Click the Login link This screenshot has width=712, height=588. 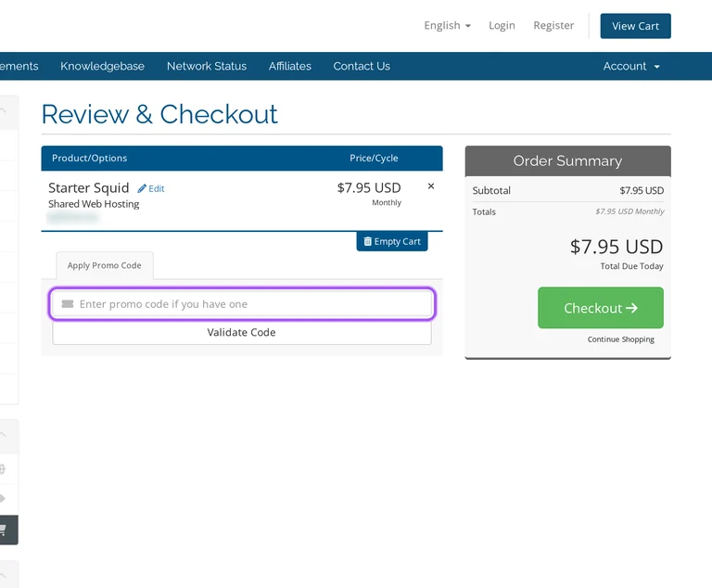(502, 25)
